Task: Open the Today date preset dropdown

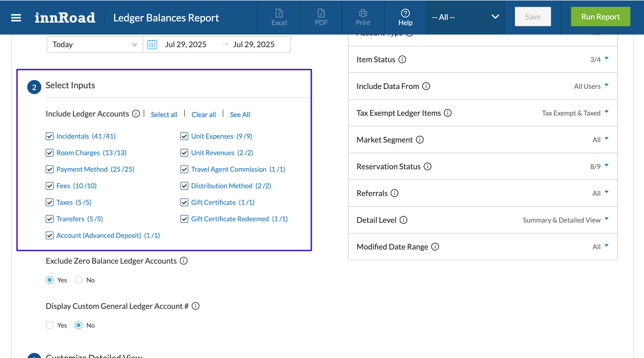Action: click(x=95, y=45)
